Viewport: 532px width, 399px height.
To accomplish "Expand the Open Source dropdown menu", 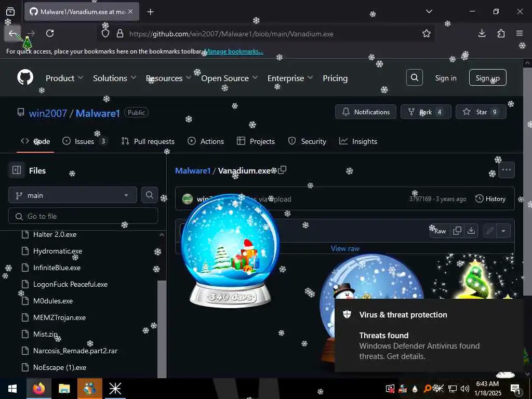I will tap(229, 78).
